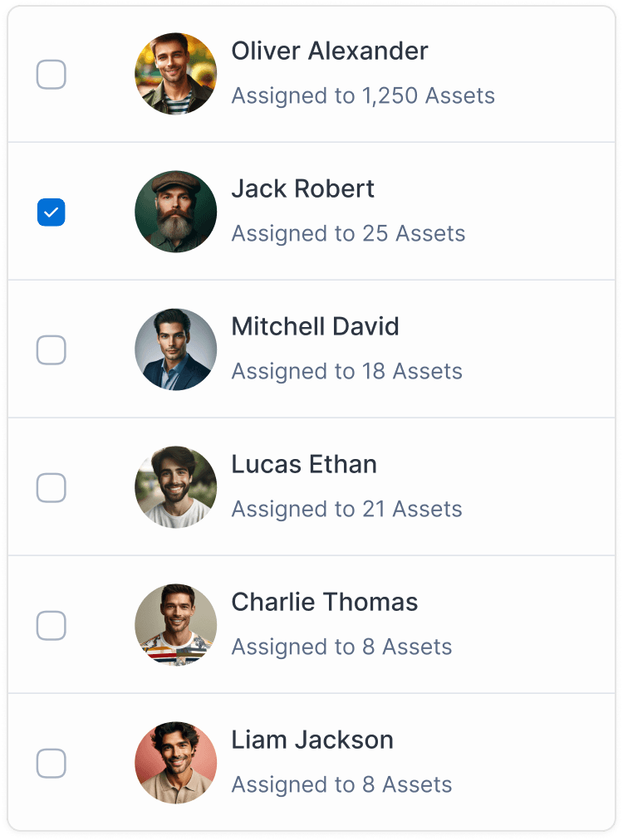Click 'Assigned to 25 Assets' under Jack Robert

tap(348, 234)
